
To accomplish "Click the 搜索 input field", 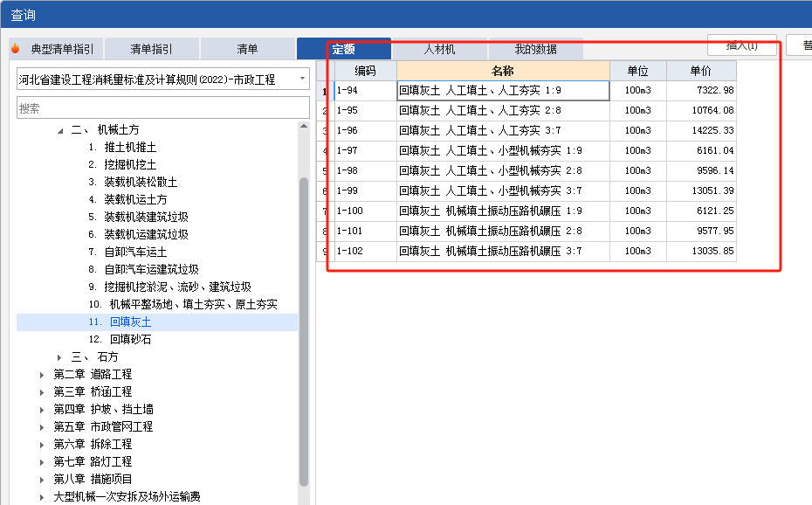I will click(x=163, y=108).
